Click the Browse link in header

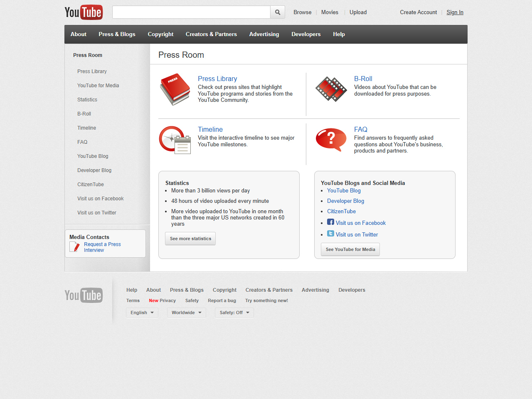[x=303, y=12]
